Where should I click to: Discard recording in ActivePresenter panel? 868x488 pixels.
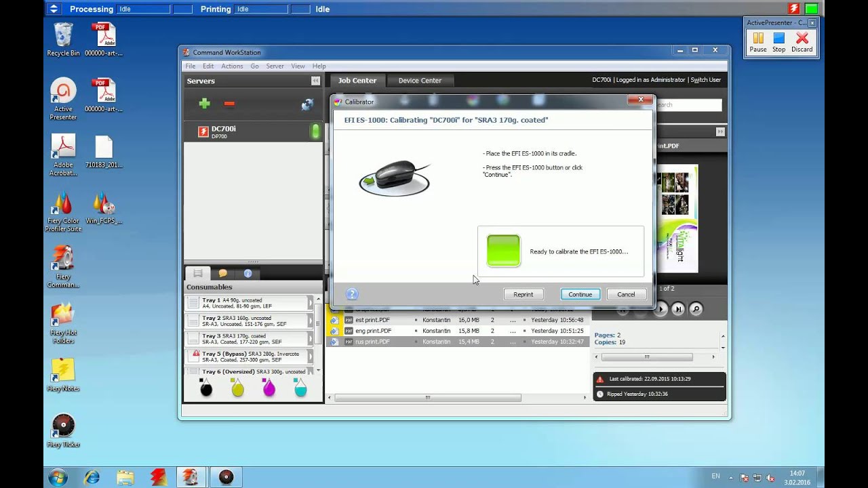pyautogui.click(x=802, y=42)
